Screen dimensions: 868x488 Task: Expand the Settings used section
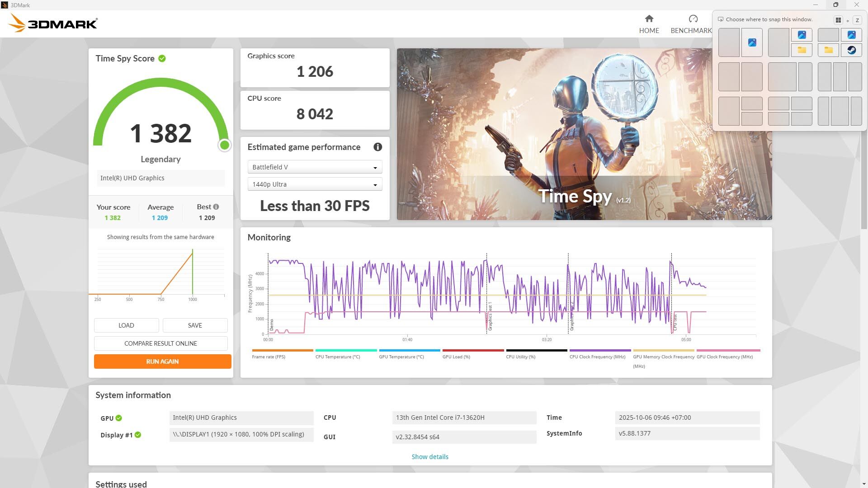point(121,483)
